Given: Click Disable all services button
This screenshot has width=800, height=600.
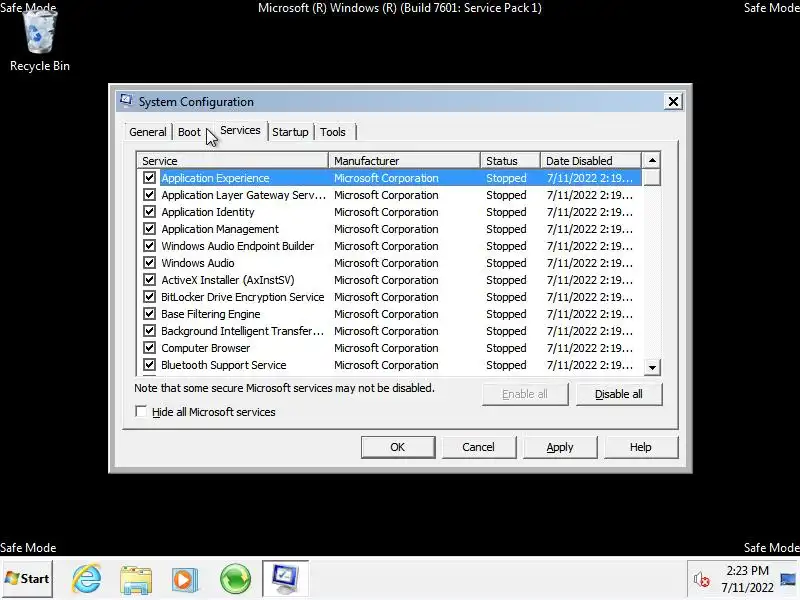Looking at the screenshot, I should 619,394.
